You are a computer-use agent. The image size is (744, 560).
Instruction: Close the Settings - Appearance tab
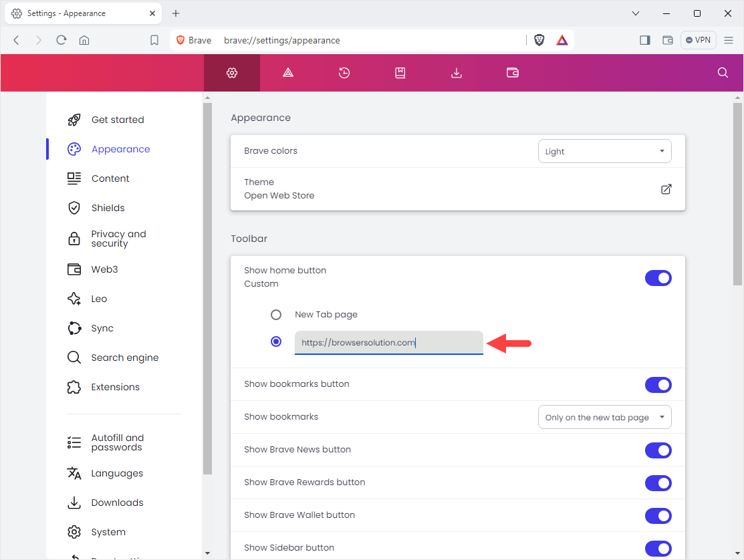tap(152, 13)
